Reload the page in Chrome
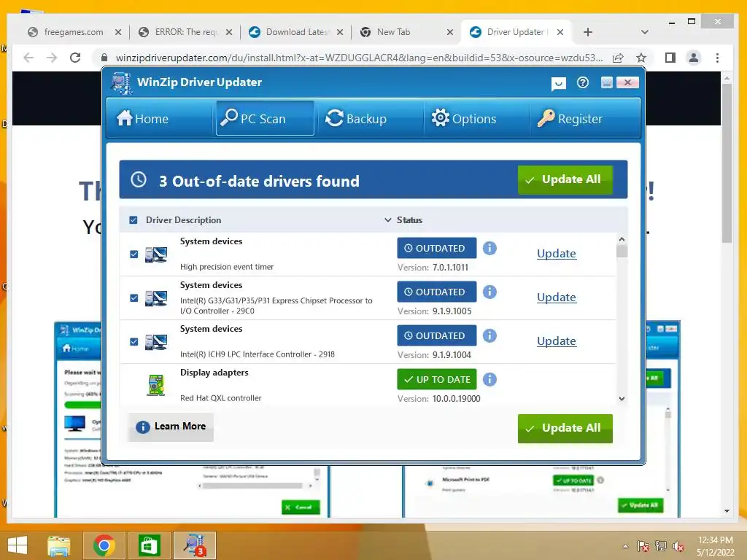The width and height of the screenshot is (747, 560). tap(75, 58)
